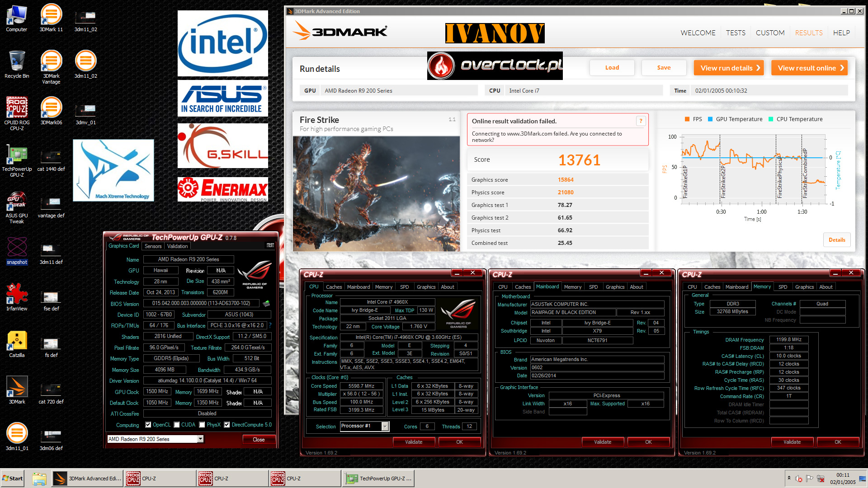Click the Bus Interface question mark in GPU-Z
Image resolution: width=868 pixels, height=488 pixels.
270,325
